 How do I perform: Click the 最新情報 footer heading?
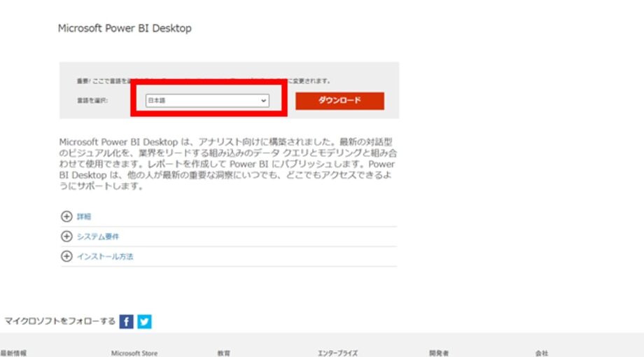click(x=13, y=353)
